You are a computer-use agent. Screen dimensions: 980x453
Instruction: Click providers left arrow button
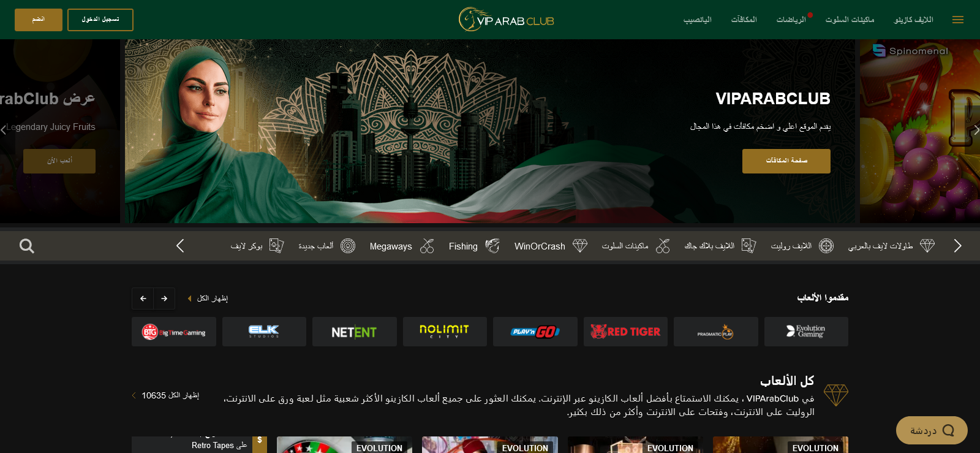coord(143,299)
